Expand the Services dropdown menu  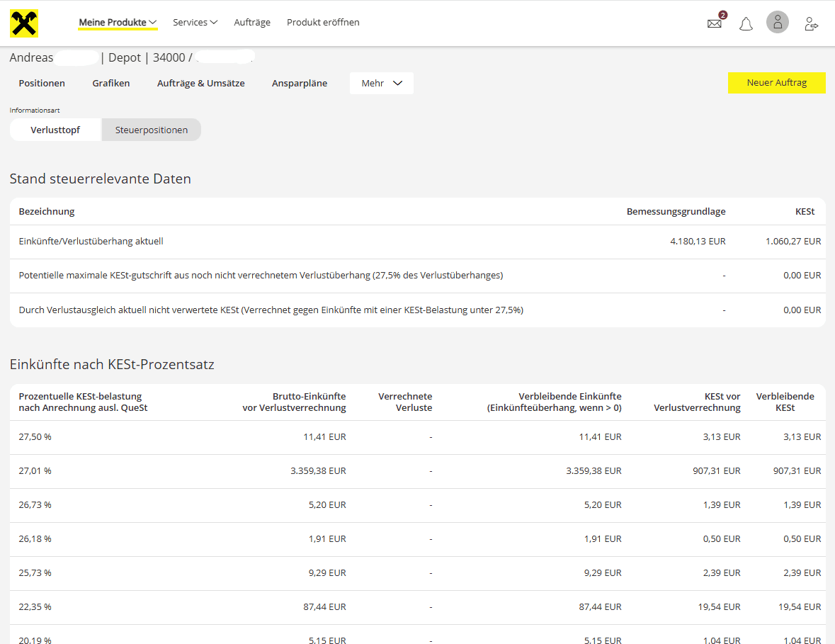(195, 23)
